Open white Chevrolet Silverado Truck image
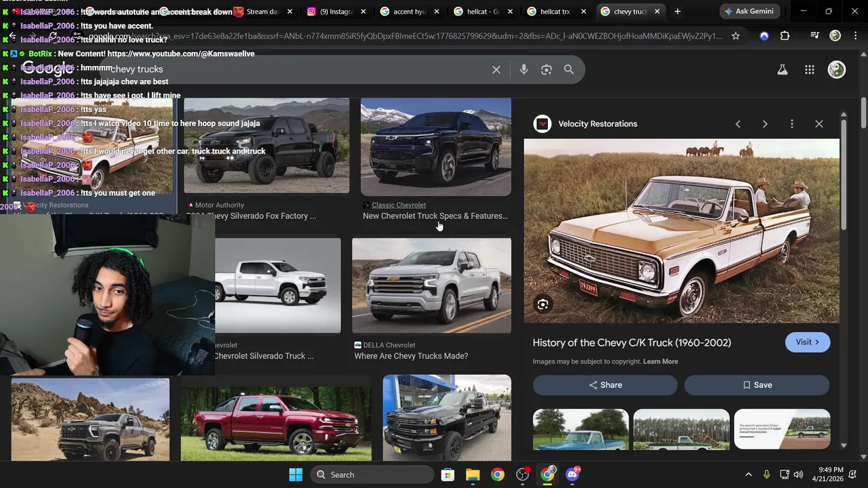 (x=278, y=285)
